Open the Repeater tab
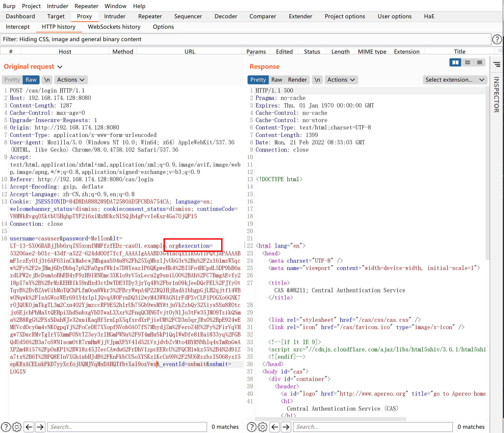 click(150, 16)
